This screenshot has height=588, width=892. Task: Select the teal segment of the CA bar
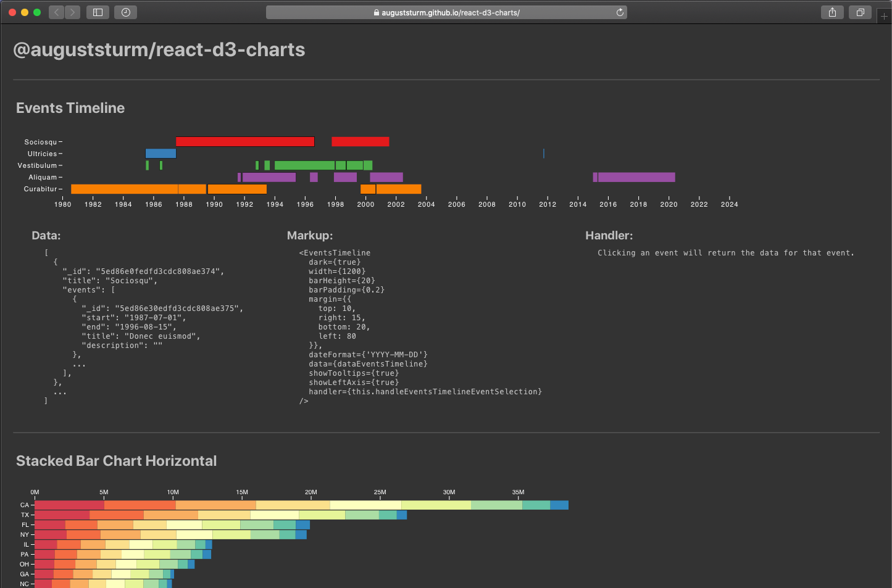coord(536,505)
